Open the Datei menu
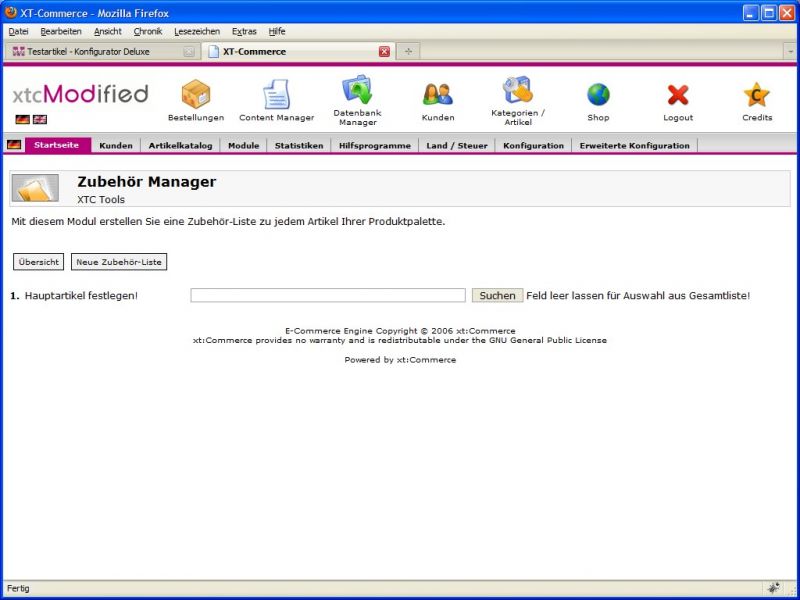 pos(18,32)
